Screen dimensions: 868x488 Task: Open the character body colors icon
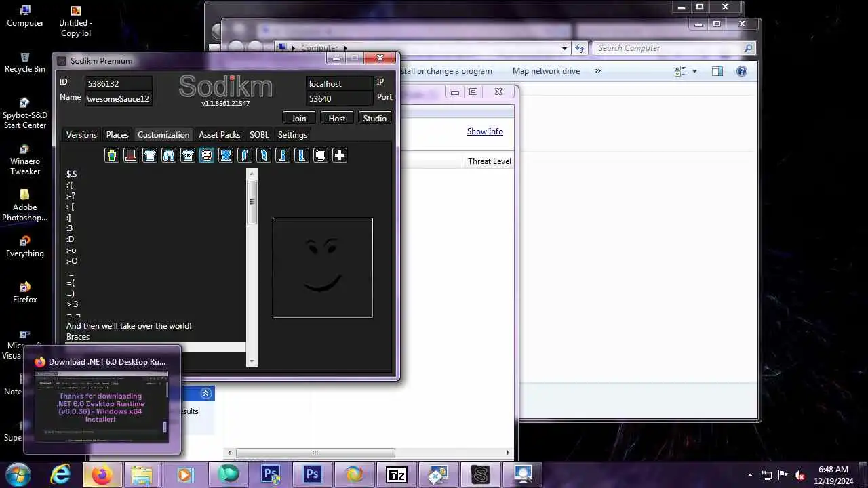[x=112, y=155]
